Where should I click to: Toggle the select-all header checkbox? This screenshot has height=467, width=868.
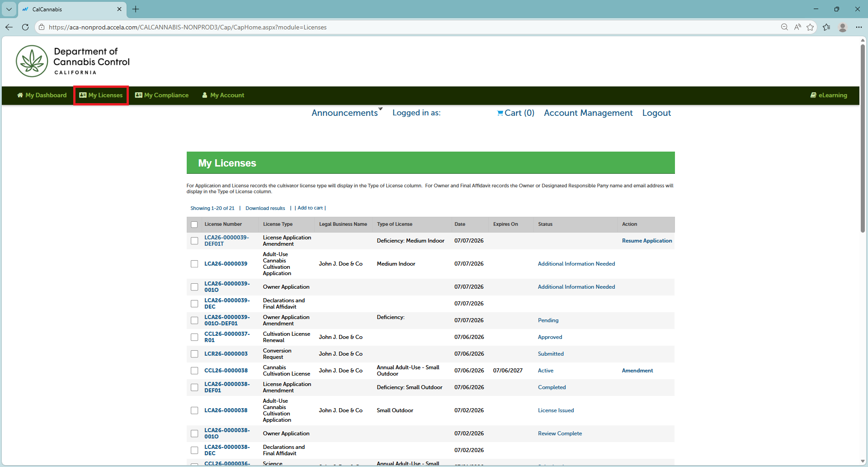[x=194, y=224]
